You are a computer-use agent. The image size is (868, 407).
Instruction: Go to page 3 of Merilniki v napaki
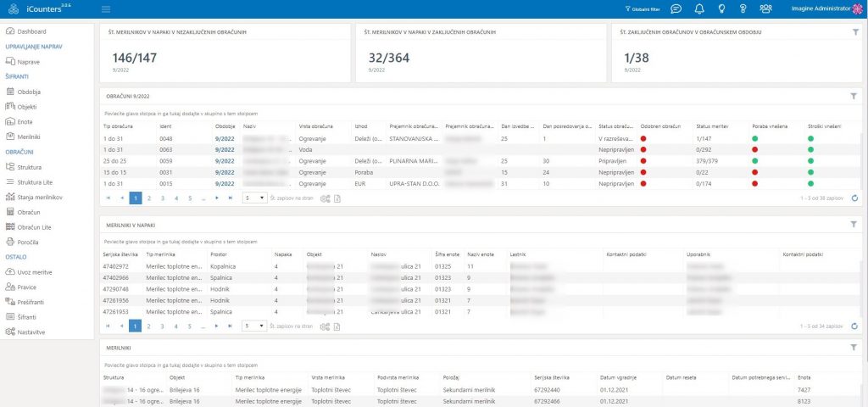[x=162, y=326]
